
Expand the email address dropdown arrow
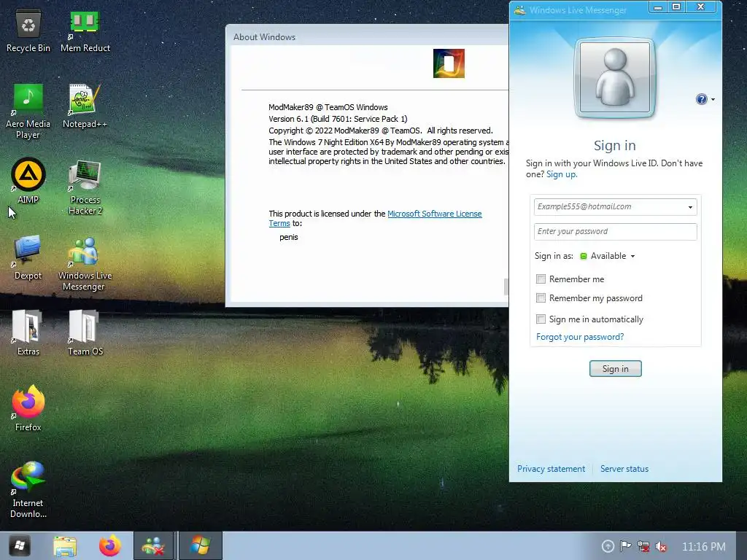[690, 207]
